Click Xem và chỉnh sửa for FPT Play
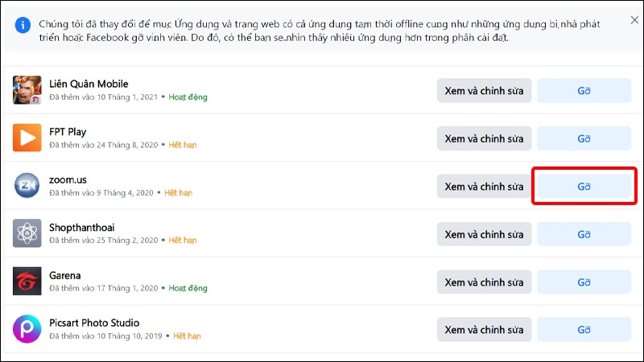The image size is (644, 362). (x=484, y=138)
